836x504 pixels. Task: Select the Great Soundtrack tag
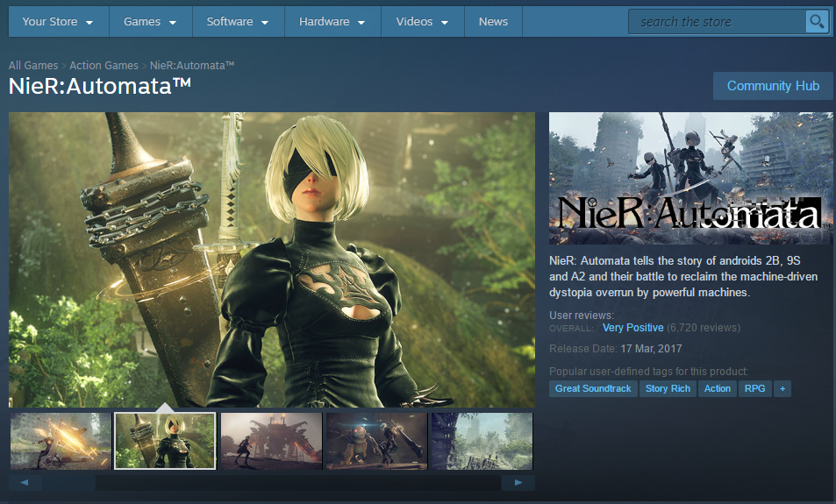[x=593, y=388]
